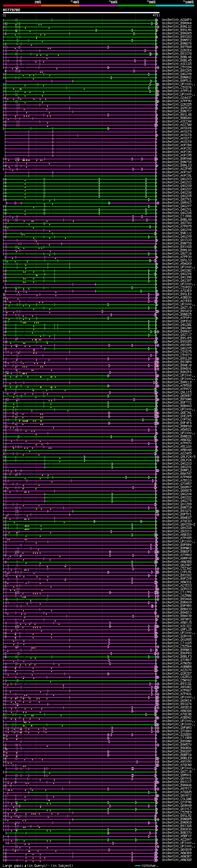Open hit UniRef100_B9SS83
This screenshot has height=868, width=197.
[x=177, y=37]
